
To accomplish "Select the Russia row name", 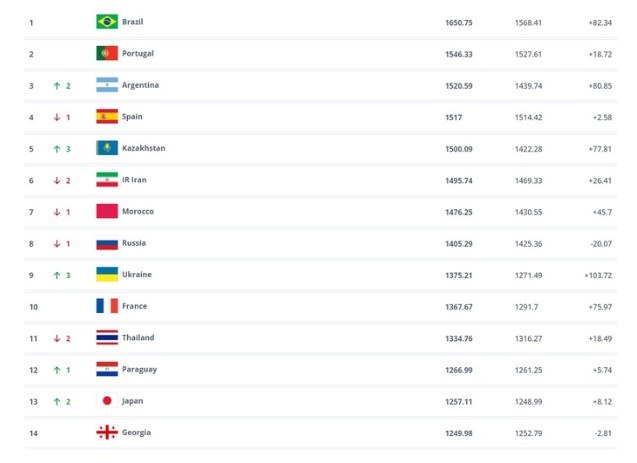I will pyautogui.click(x=134, y=243).
